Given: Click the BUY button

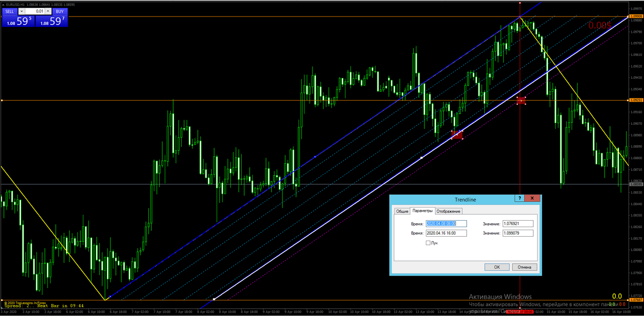Looking at the screenshot, I should tap(59, 11).
